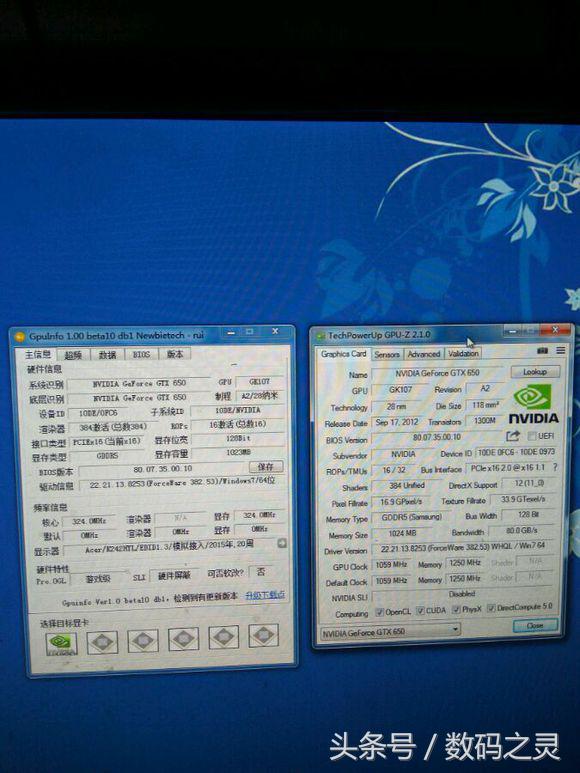Click the Device ID field 10DE 0FC6
580x773 pixels.
coord(516,452)
